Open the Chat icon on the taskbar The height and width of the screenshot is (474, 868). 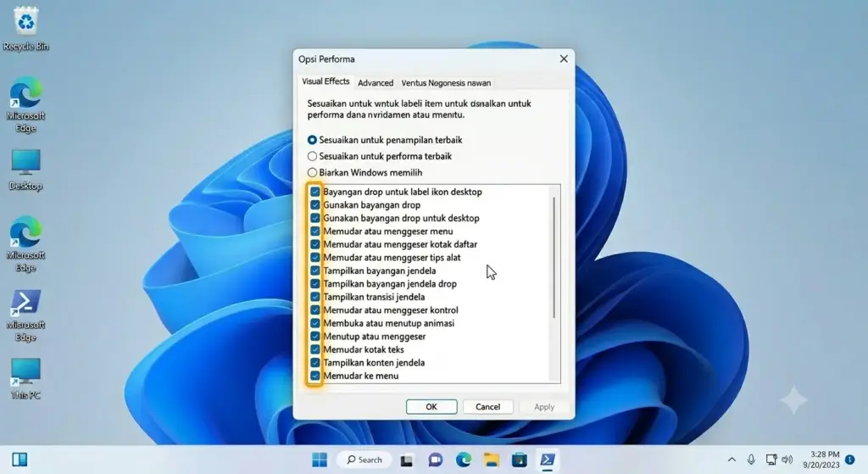(x=435, y=460)
